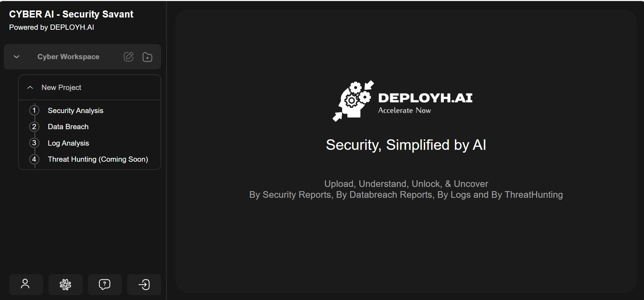Open the help question mark icon
This screenshot has height=300, width=644.
coord(105,284)
